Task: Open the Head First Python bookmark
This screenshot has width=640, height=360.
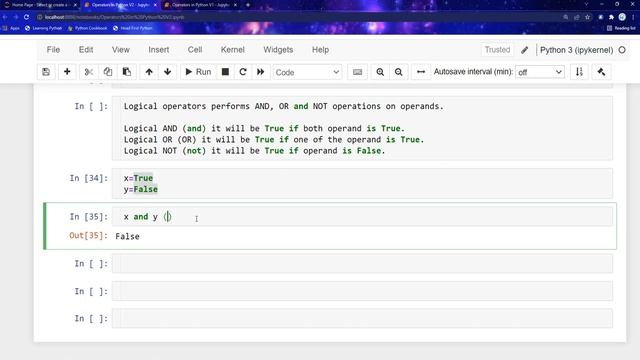Action: coord(133,28)
